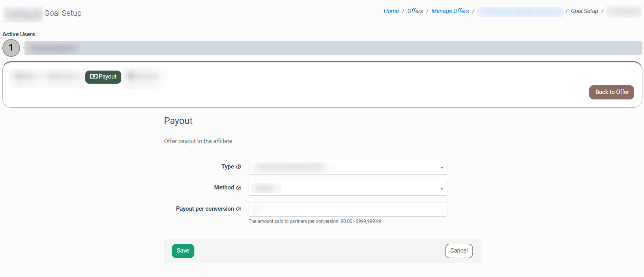
Task: Open blurred breadcrumb link after Manage Offers
Action: tap(520, 12)
